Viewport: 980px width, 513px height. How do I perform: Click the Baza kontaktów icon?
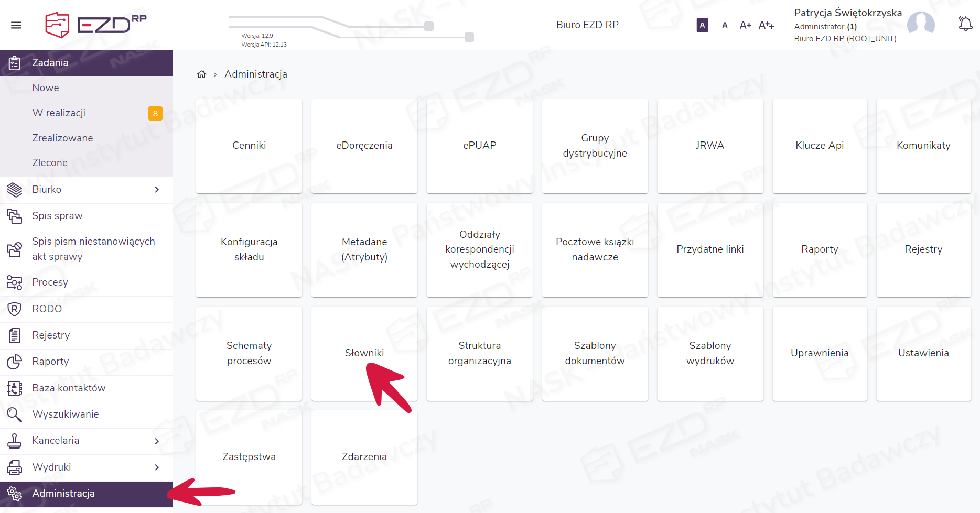coord(14,388)
